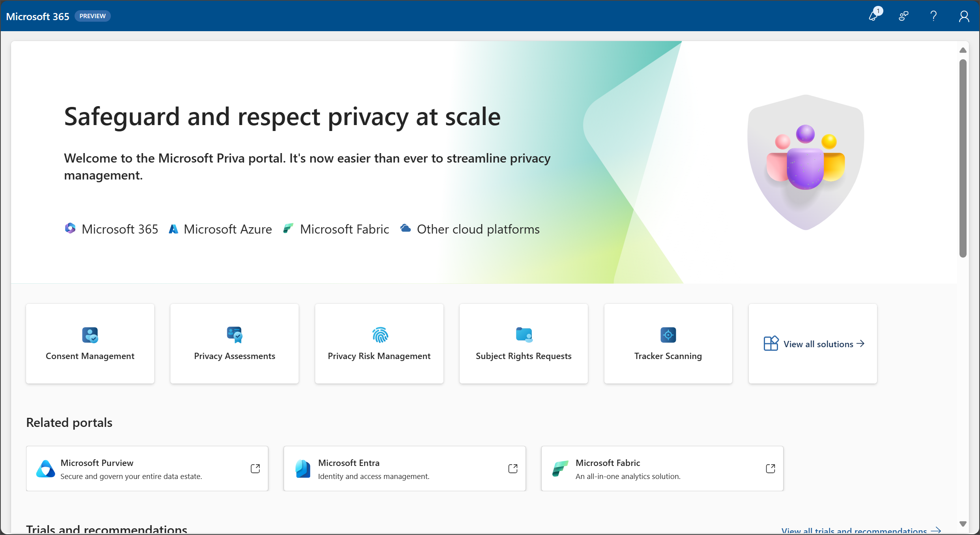The height and width of the screenshot is (535, 980).
Task: Open share or network icon menu
Action: click(x=903, y=16)
